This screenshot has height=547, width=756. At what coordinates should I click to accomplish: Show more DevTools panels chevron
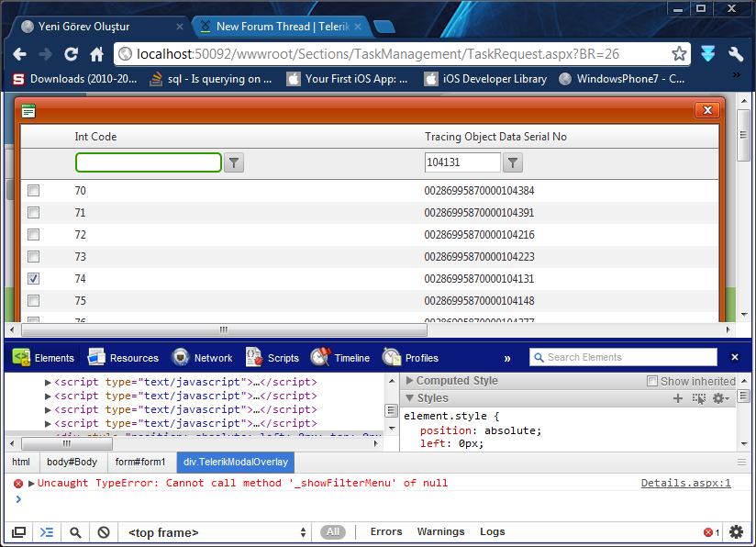[x=506, y=359]
